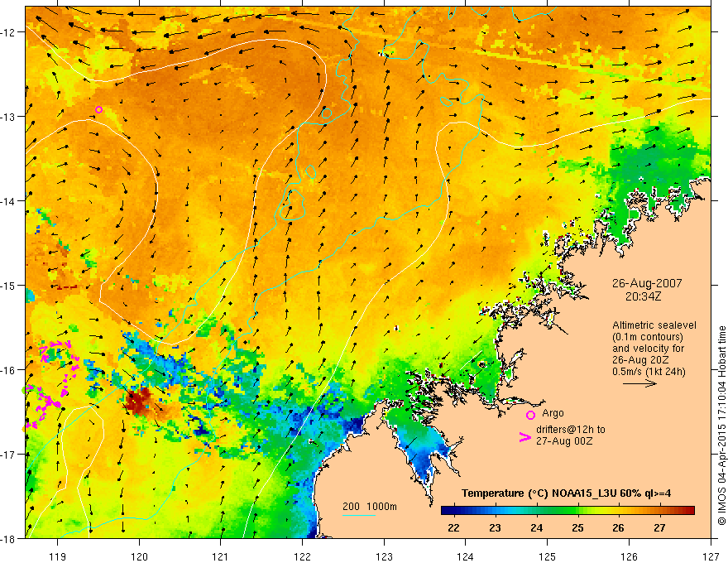The height and width of the screenshot is (563, 728).
Task: Click the longitude axis label 120
Action: pyautogui.click(x=139, y=556)
